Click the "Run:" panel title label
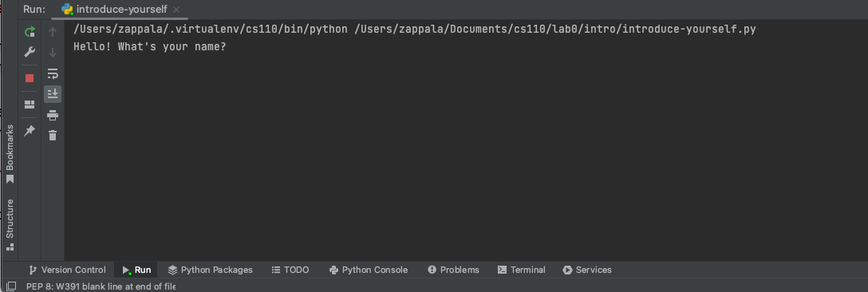Viewport: 868px width, 292px height. pyautogui.click(x=34, y=10)
